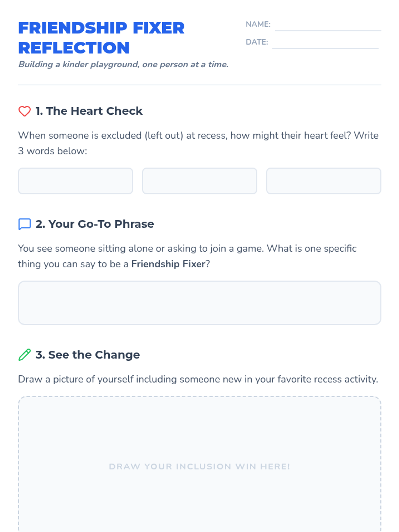Select the third feeling word box

click(x=324, y=181)
